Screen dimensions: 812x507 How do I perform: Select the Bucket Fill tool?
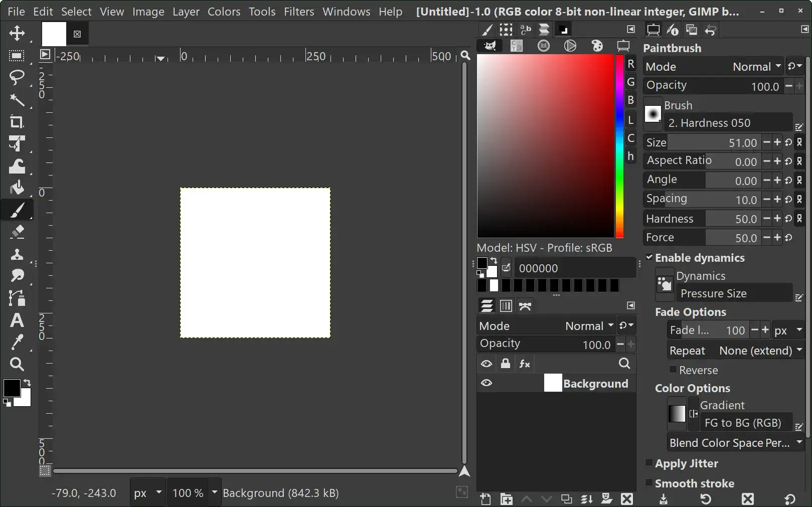click(17, 188)
